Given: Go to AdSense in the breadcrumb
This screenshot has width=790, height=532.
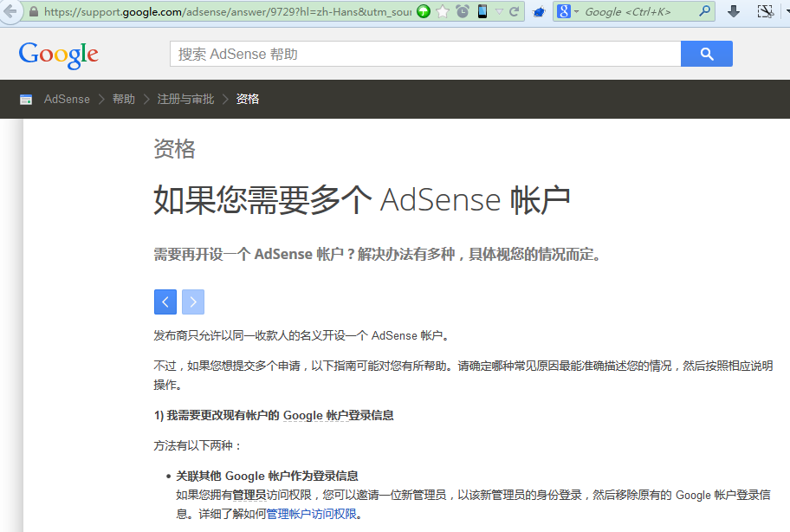Looking at the screenshot, I should point(67,100).
